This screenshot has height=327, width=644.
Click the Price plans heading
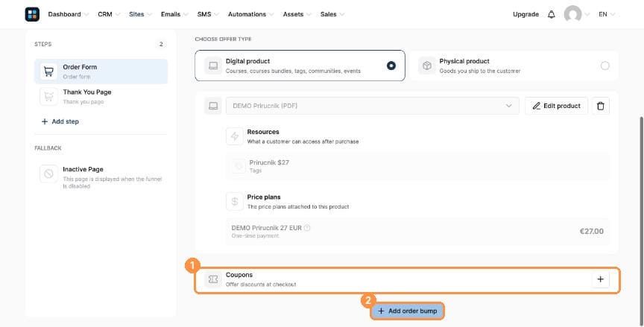tap(264, 197)
